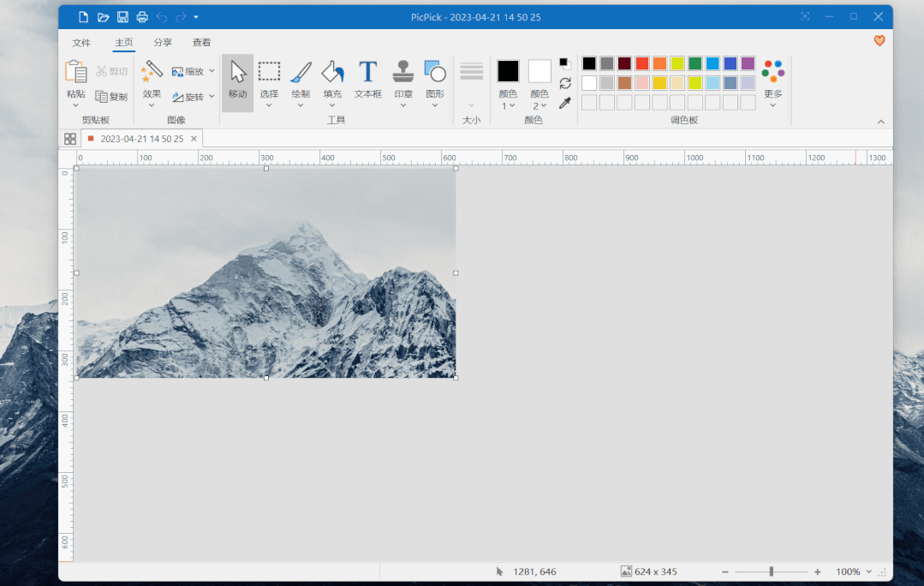The height and width of the screenshot is (586, 924).
Task: Click the 624 x 345 image size status
Action: tap(649, 571)
